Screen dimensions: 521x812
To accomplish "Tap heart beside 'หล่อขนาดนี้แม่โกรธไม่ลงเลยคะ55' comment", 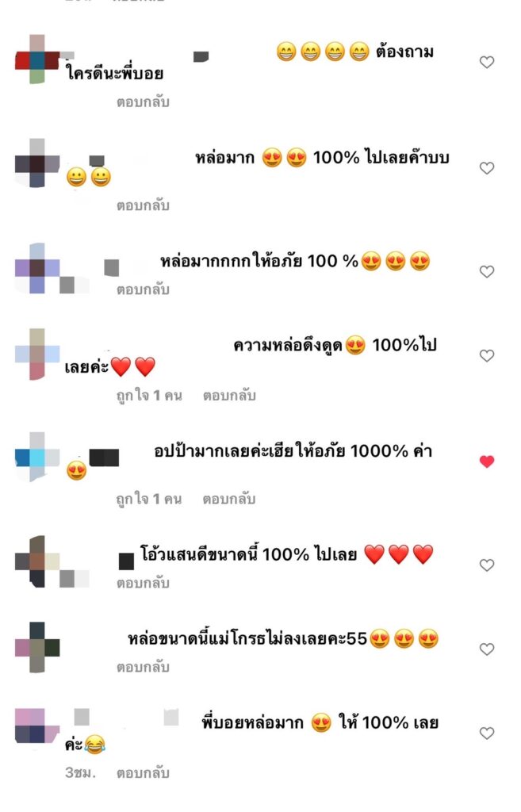I will click(486, 649).
